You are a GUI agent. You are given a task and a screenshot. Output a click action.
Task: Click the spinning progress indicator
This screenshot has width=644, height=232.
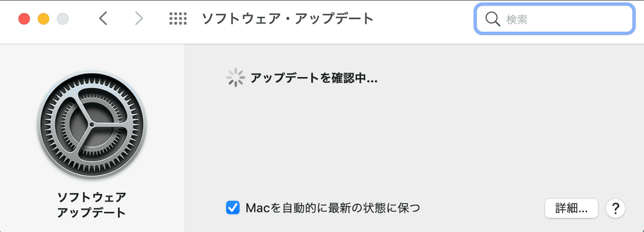(x=235, y=78)
